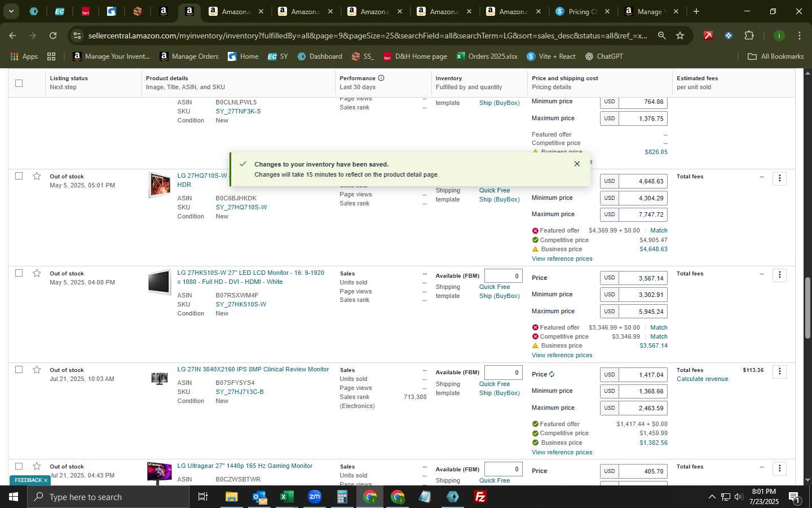Close the Pricing tab
This screenshot has height=508, width=812.
tap(607, 11)
